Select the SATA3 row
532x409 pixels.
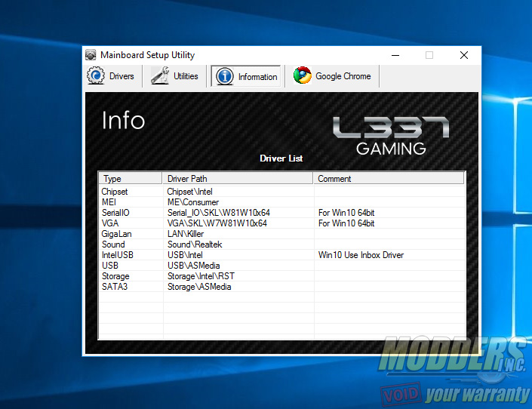[x=281, y=287]
